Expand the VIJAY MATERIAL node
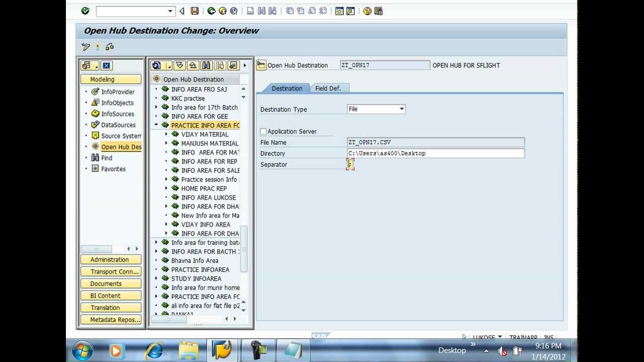The width and height of the screenshot is (644, 362). point(166,134)
